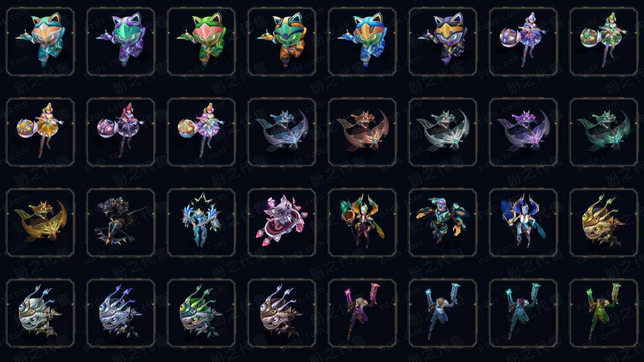This screenshot has width=644, height=362.
Task: Select the brown fish creature chroma
Action: [x=282, y=313]
